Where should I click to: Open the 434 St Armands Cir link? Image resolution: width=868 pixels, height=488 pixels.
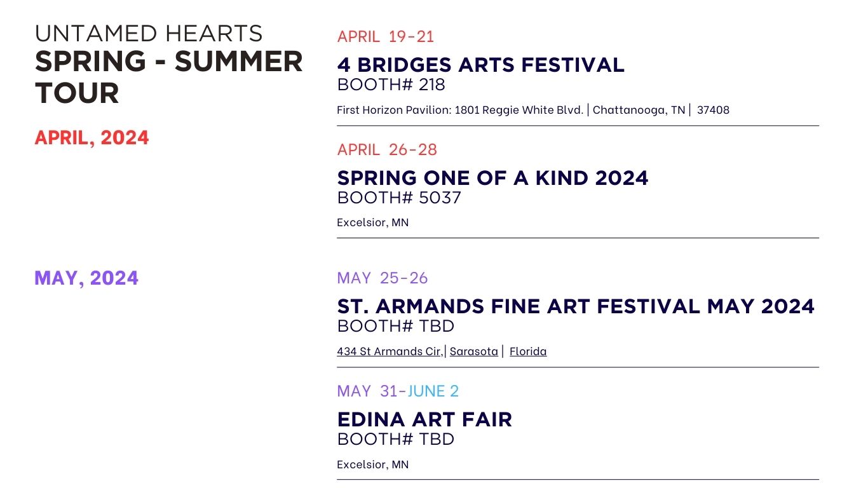click(x=390, y=351)
